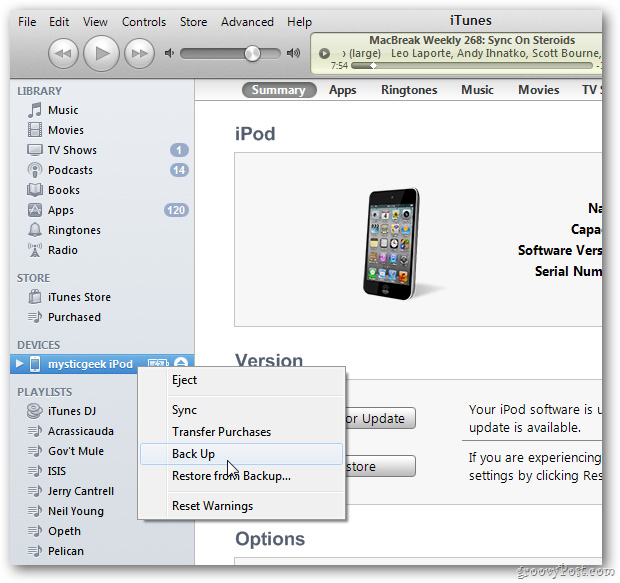This screenshot has width=620, height=583.
Task: Click the high volume speaker icon
Action: click(293, 53)
